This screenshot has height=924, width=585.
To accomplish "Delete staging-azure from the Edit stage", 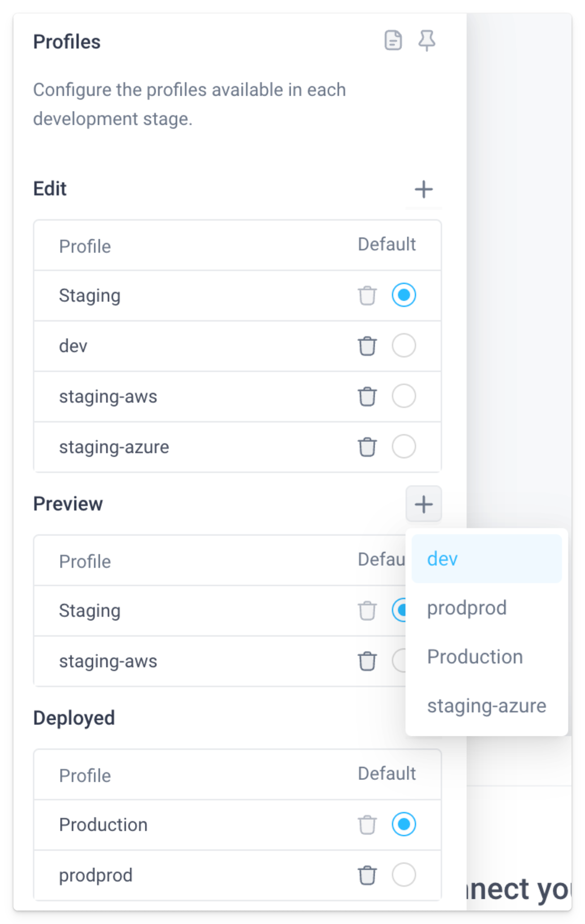I will click(x=367, y=447).
